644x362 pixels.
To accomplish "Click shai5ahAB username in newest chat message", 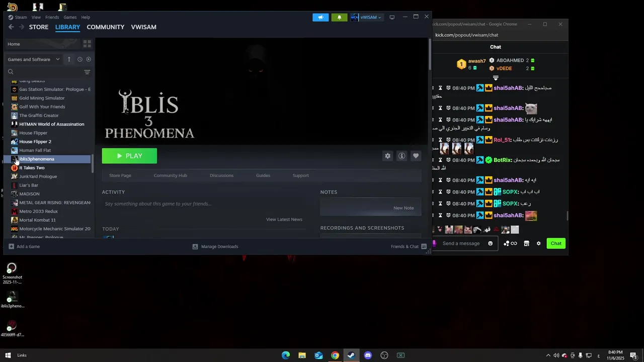I will pyautogui.click(x=508, y=216).
